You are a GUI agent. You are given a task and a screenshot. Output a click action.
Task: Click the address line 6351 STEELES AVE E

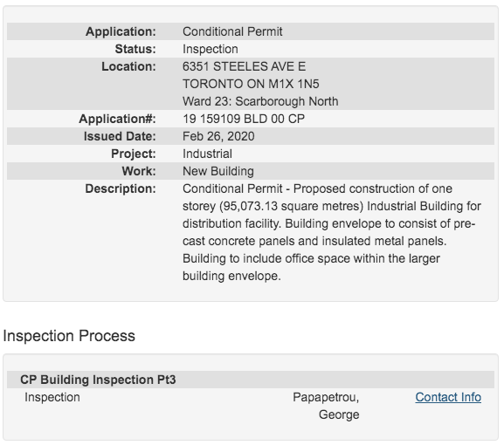(245, 67)
